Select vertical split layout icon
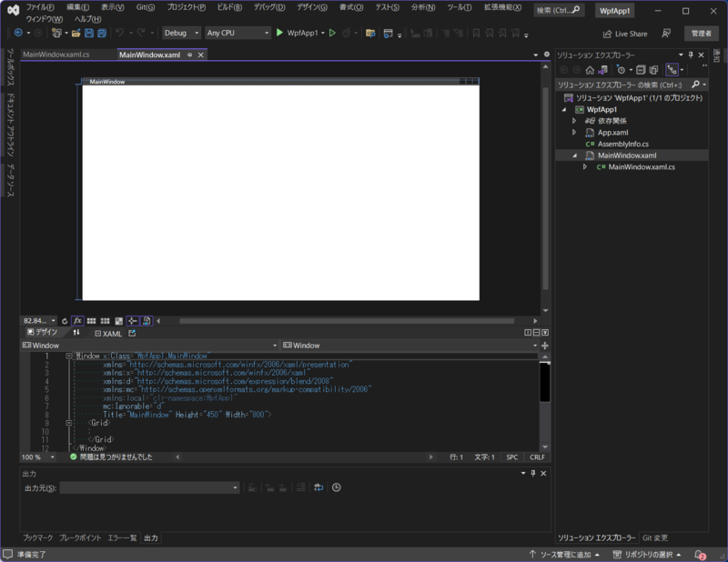This screenshot has height=562, width=728. (528, 333)
